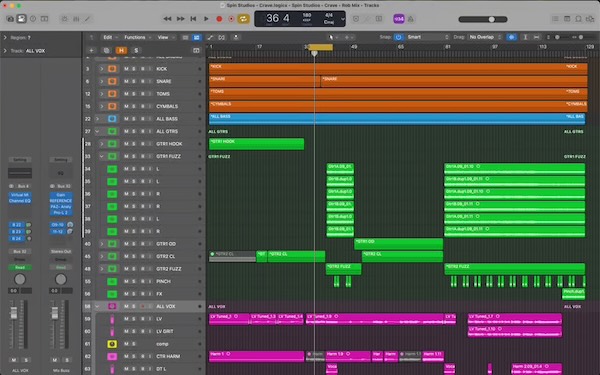Click the Channel EQ plugin slot

pos(20,201)
